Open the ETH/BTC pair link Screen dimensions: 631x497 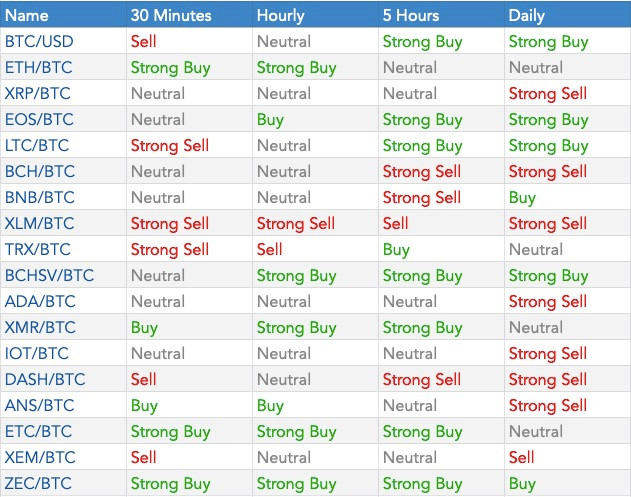(x=39, y=68)
